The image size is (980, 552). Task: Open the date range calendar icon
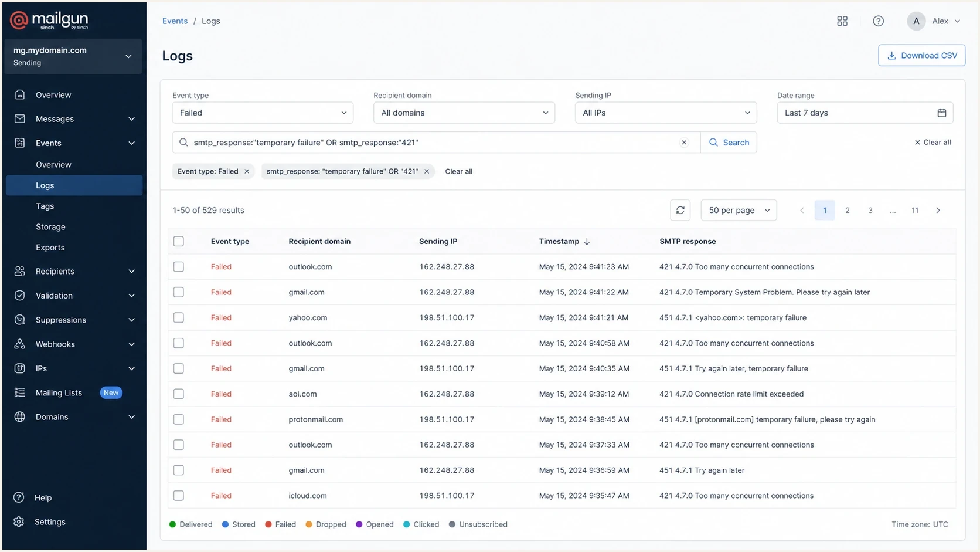coord(941,113)
